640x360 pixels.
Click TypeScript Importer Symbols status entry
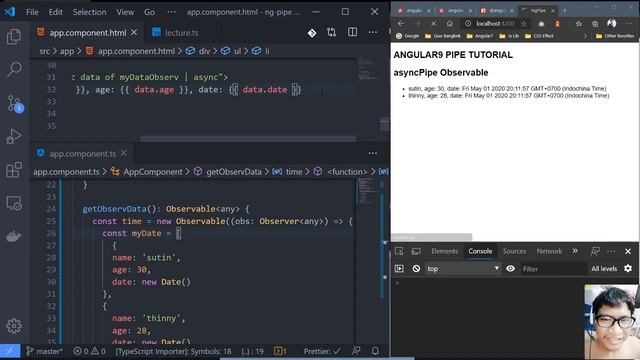click(x=173, y=351)
